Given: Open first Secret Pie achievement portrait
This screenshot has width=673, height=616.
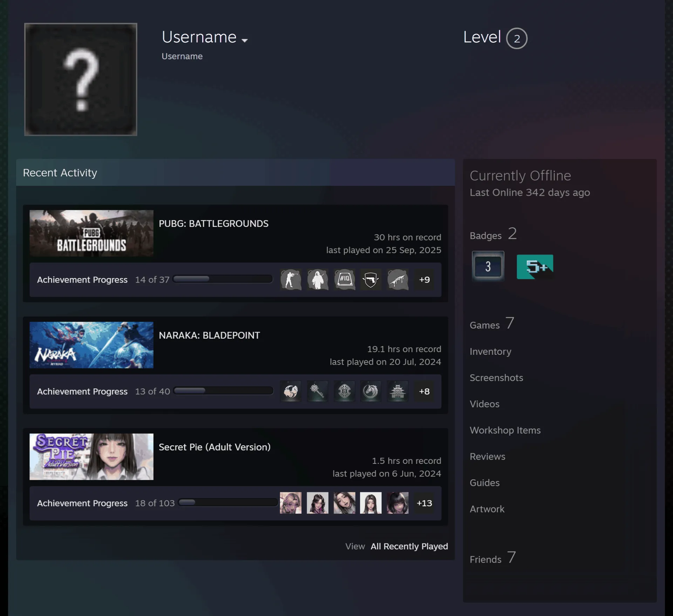Looking at the screenshot, I should (291, 503).
